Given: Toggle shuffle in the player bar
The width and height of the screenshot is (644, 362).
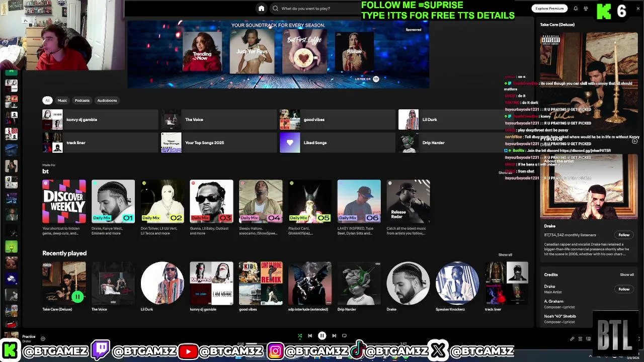Looking at the screenshot, I should tap(300, 336).
